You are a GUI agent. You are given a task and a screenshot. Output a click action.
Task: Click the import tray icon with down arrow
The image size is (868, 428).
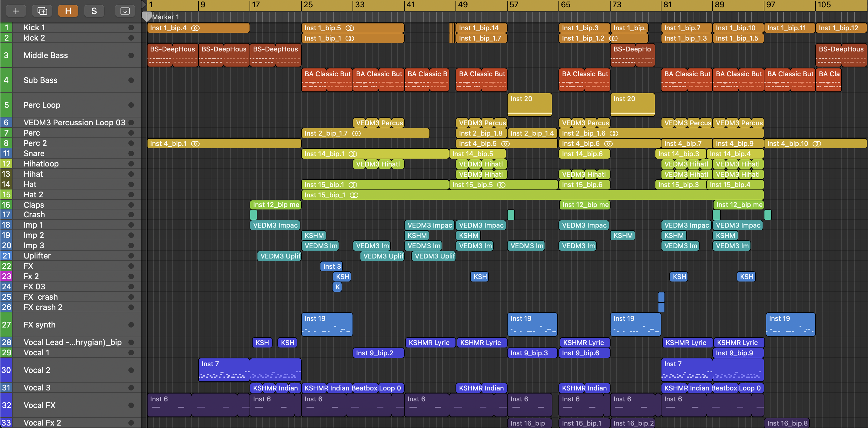tap(125, 11)
